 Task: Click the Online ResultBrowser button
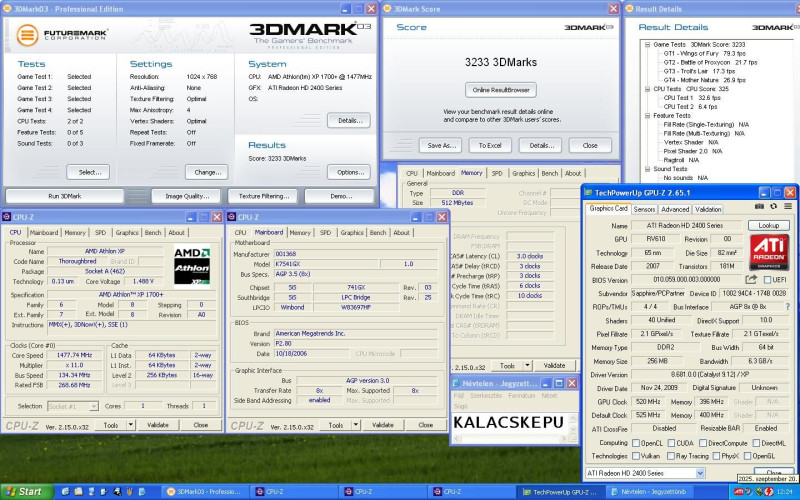[501, 90]
